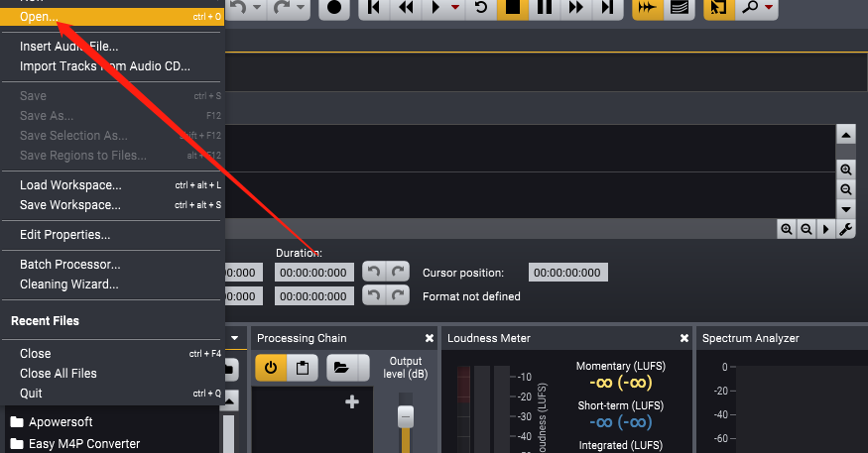Click the Pause transport button
The width and height of the screenshot is (868, 453).
(x=545, y=8)
